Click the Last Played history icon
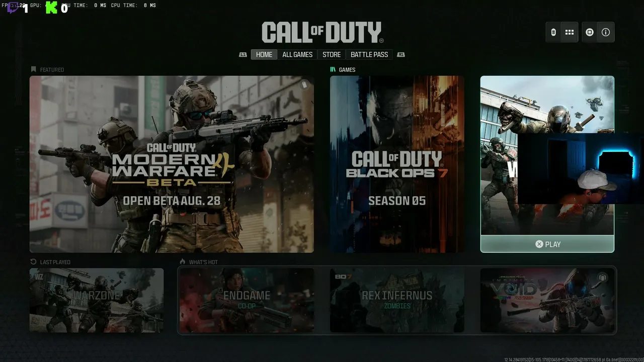Viewport: 644px width, 362px height. (x=34, y=262)
